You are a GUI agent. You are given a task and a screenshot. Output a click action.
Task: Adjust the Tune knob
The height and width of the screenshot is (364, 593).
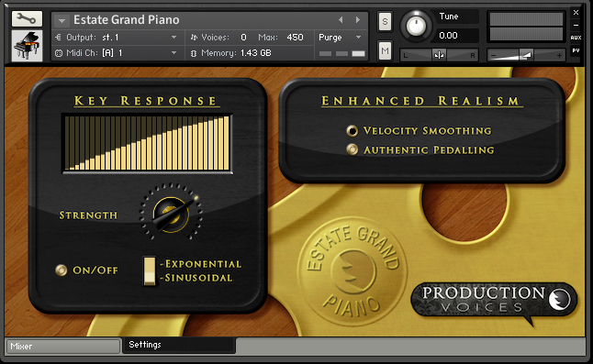pos(416,26)
